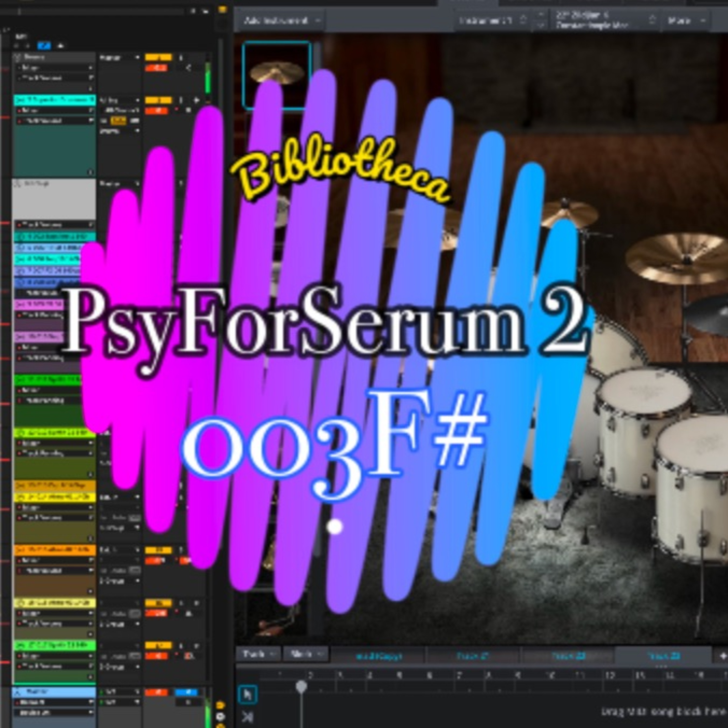Open the dropdown beside the first cyan track name
This screenshot has height=728, width=728.
click(x=119, y=100)
